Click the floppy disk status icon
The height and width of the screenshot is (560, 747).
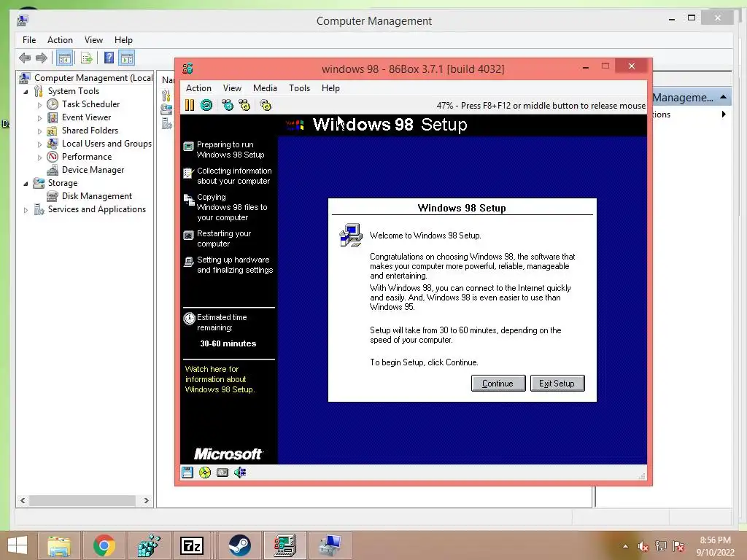coord(187,472)
